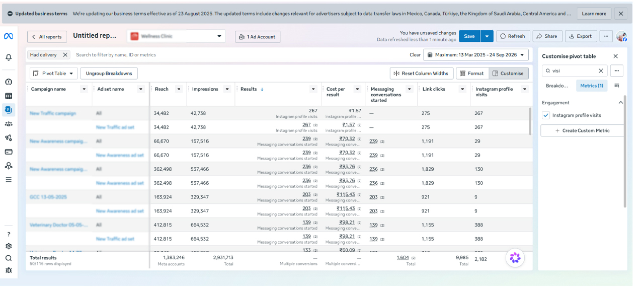Remove the Had delivery filter chip
Viewport: 644px width, 288px height.
[65, 54]
